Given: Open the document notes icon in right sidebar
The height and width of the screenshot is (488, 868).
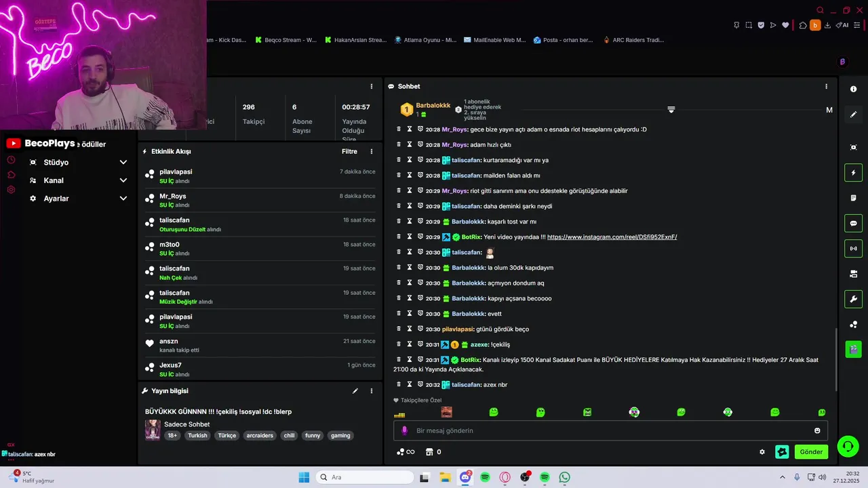Looking at the screenshot, I should (853, 198).
